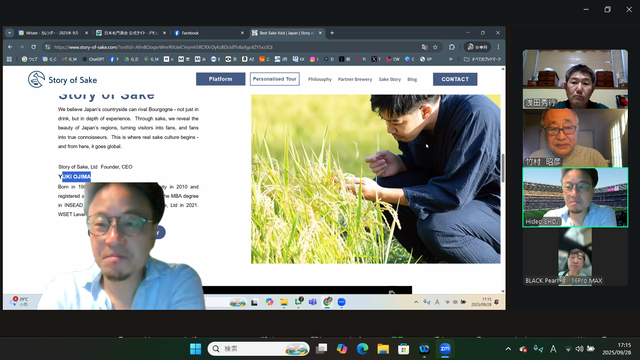Show hidden system tray icons
The height and width of the screenshot is (360, 640).
[508, 349]
